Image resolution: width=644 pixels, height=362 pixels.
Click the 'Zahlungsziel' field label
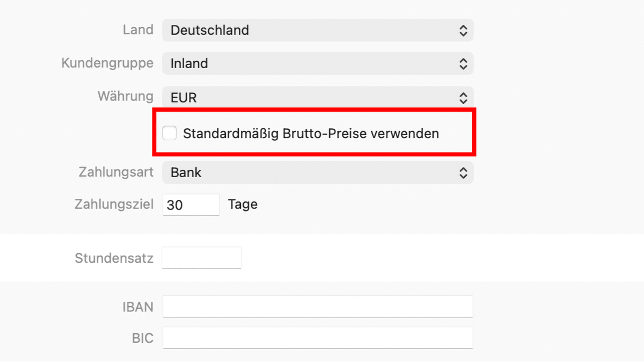pyautogui.click(x=114, y=205)
